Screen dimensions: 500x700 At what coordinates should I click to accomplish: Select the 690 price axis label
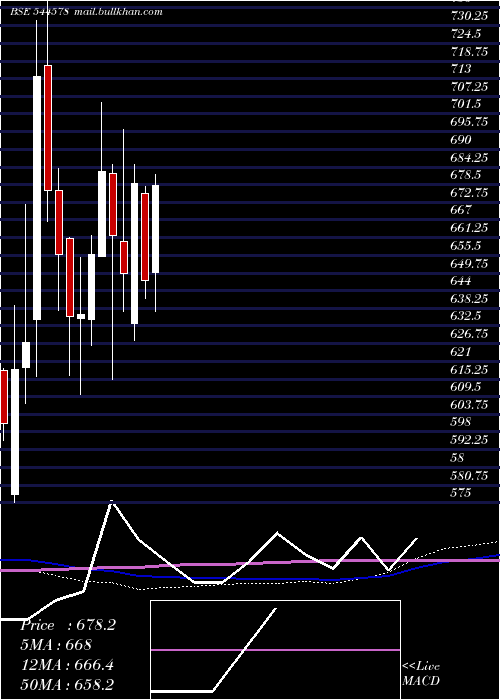pyautogui.click(x=461, y=140)
